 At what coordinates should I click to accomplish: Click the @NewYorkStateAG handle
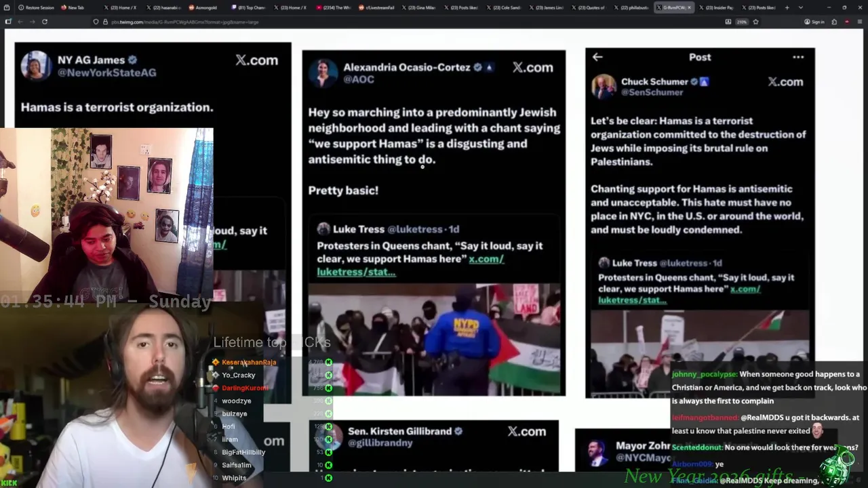(106, 73)
